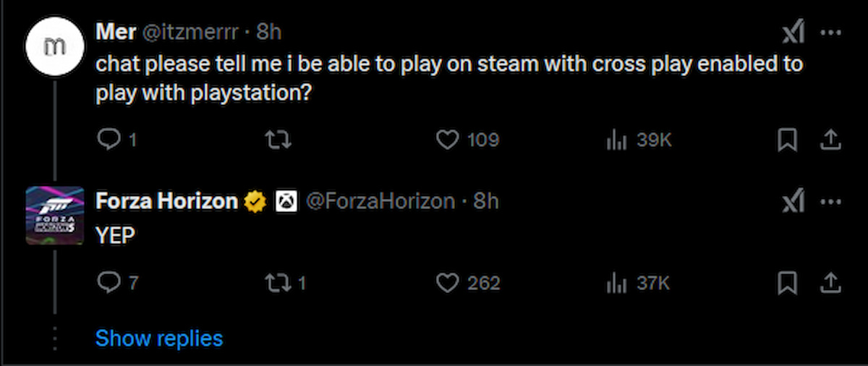
Task: Open @ForzaHorizon profile handle link
Action: pyautogui.click(x=381, y=201)
